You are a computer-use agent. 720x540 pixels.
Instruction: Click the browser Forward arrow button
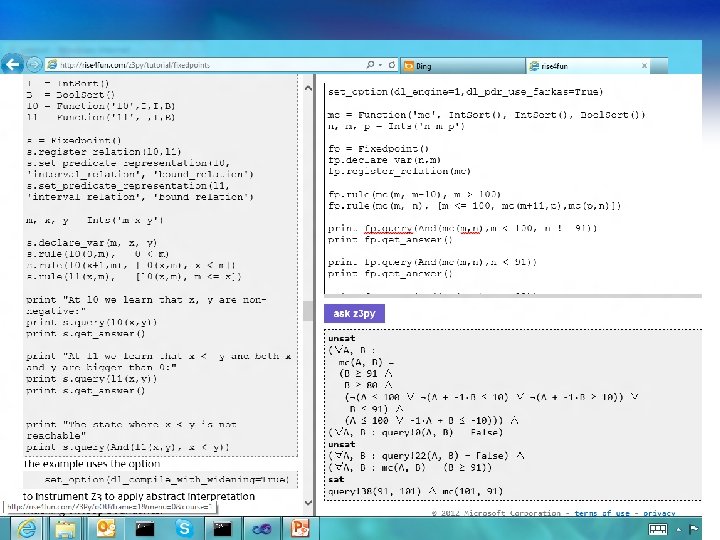click(34, 65)
